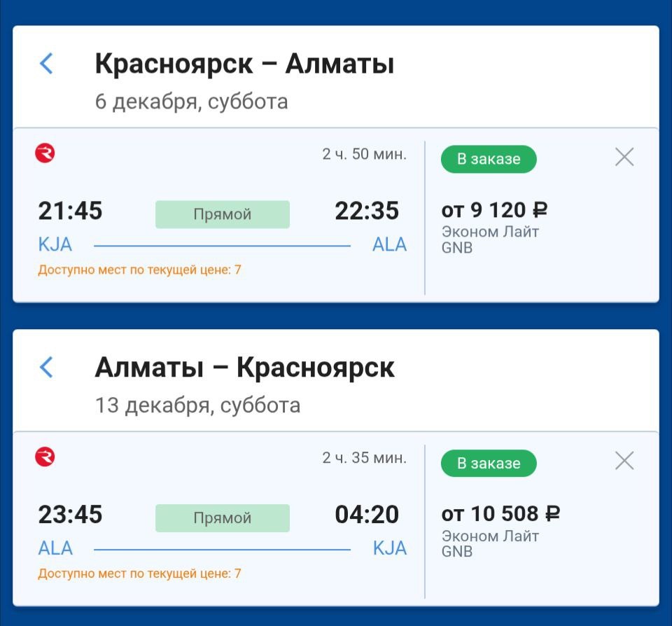672x626 pixels.
Task: Tap the KJA arrival code on return flight
Action: tap(389, 548)
